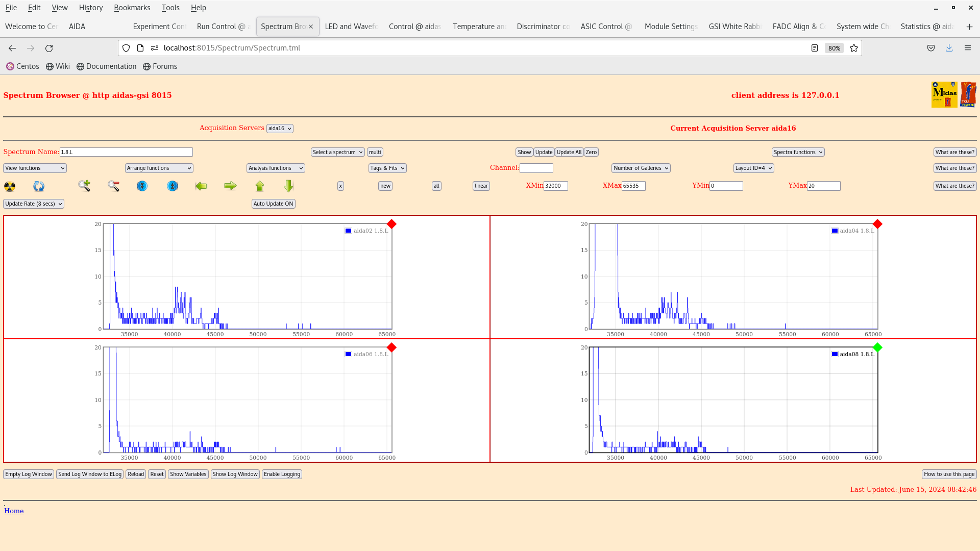Image resolution: width=980 pixels, height=551 pixels.
Task: Expand the Layout ID=4 dropdown
Action: [x=753, y=168]
